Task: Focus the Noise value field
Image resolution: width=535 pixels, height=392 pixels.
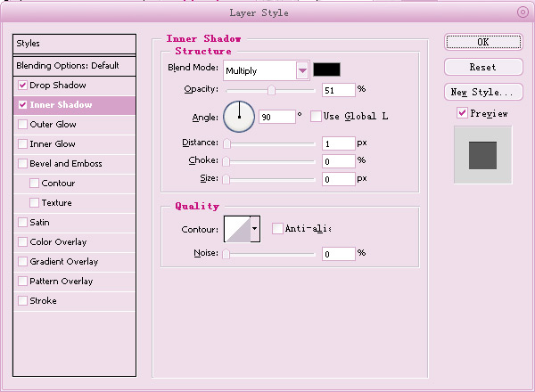Action: click(339, 254)
